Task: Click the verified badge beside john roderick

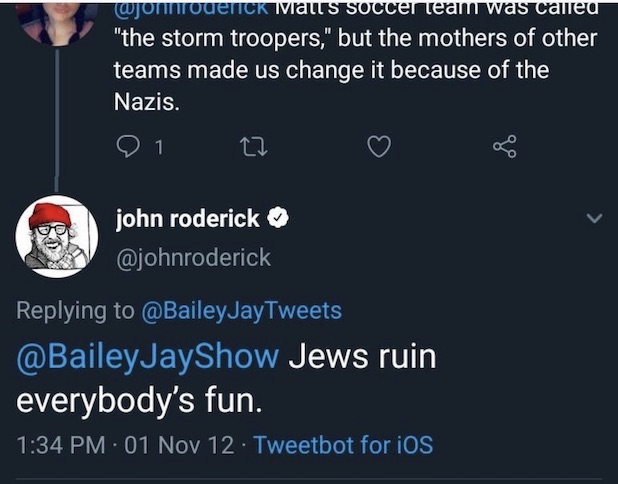Action: pyautogui.click(x=281, y=219)
